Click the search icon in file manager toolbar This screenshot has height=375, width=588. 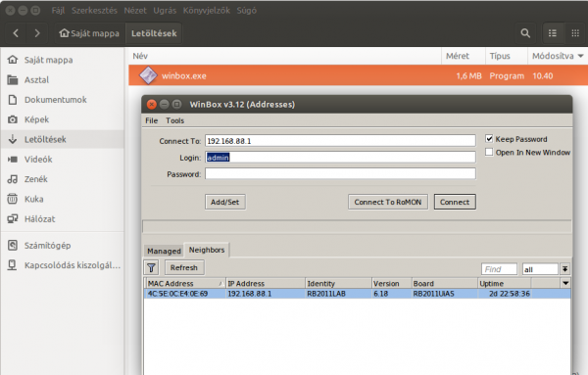(525, 33)
